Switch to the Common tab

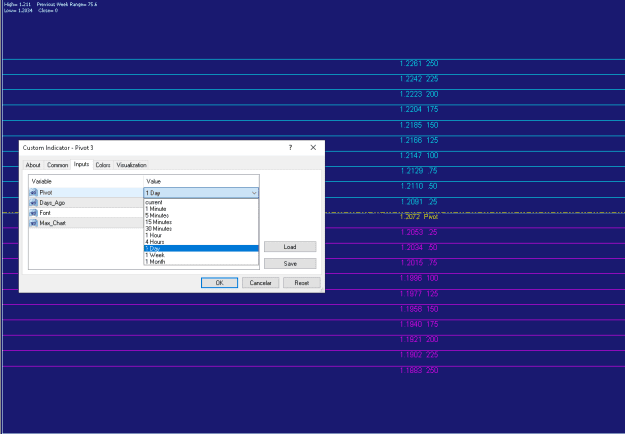tap(57, 165)
